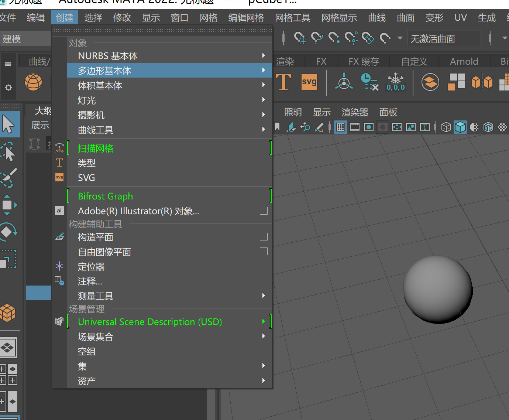Choose 定位器 menu entry
Viewport: 509px width, 420px height.
169,266
